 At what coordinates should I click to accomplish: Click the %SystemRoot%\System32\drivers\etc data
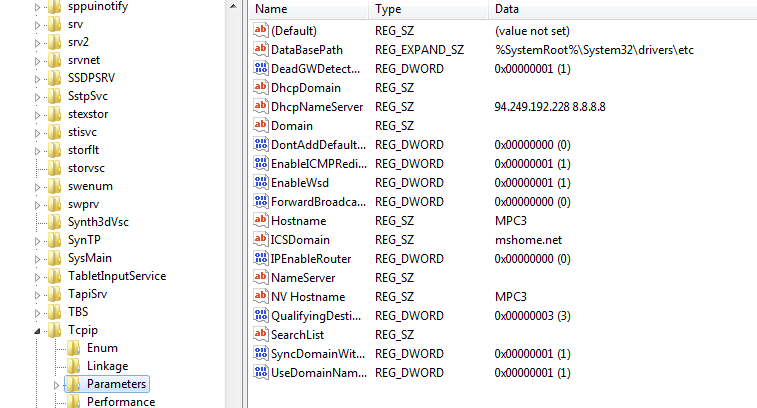coord(594,50)
